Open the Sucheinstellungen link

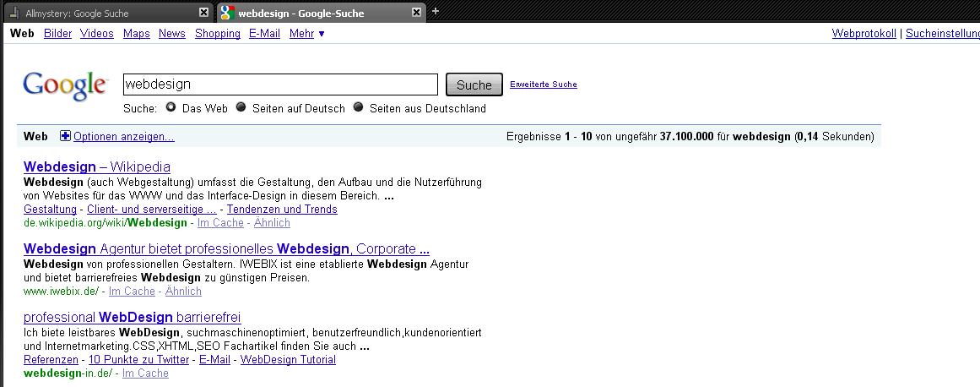tap(943, 34)
